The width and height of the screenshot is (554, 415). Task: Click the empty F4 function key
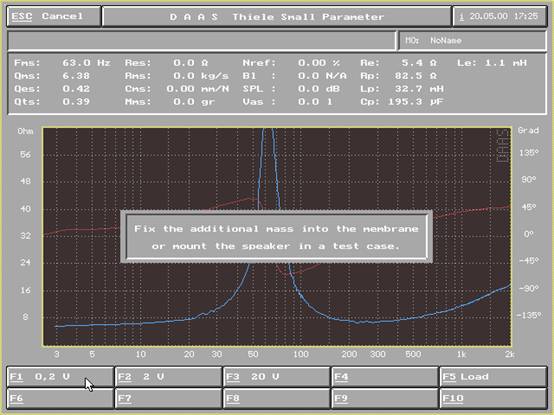(385, 377)
